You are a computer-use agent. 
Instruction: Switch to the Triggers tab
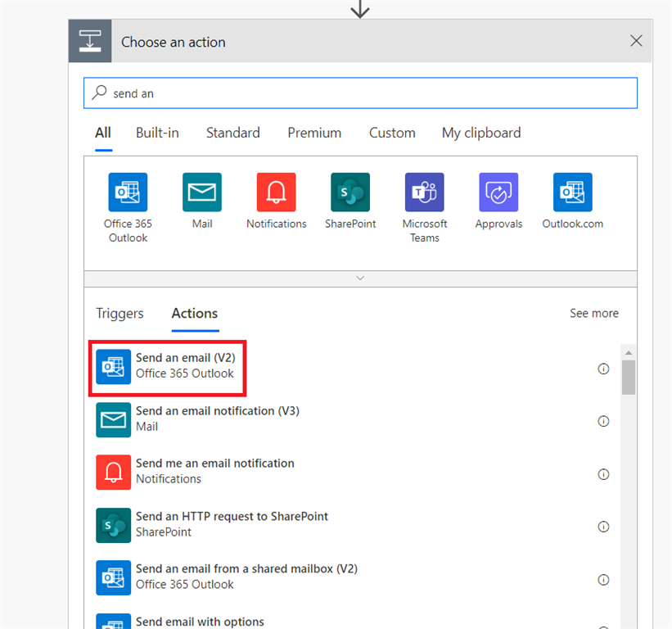120,314
